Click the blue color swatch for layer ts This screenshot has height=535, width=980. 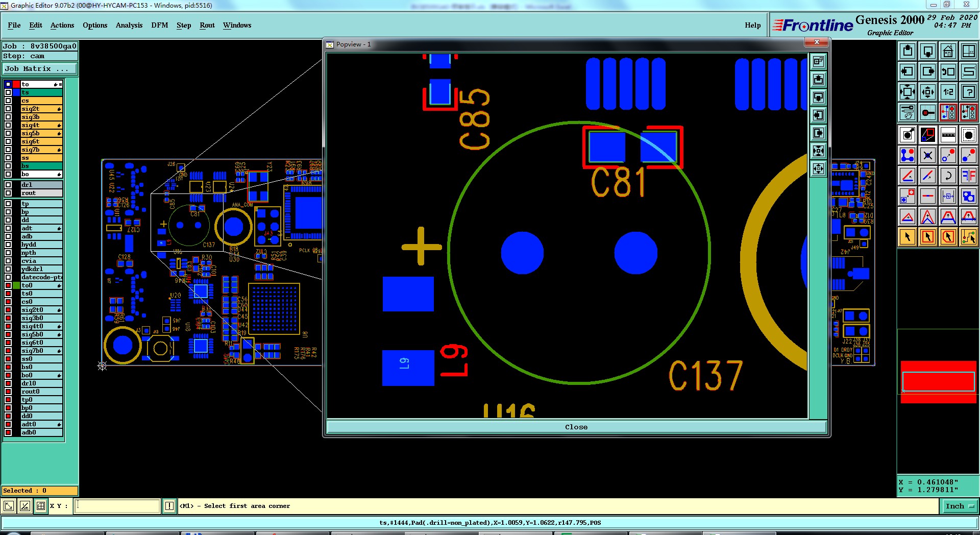tap(16, 92)
